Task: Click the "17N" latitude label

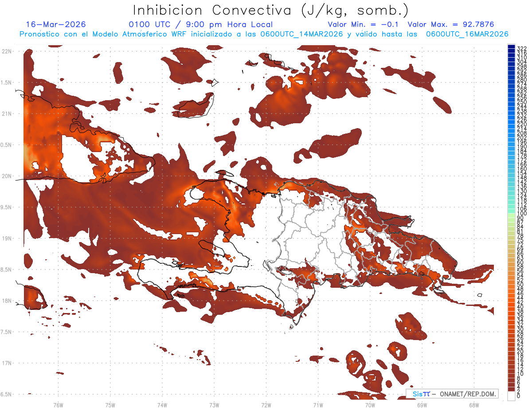Action: tap(7, 363)
